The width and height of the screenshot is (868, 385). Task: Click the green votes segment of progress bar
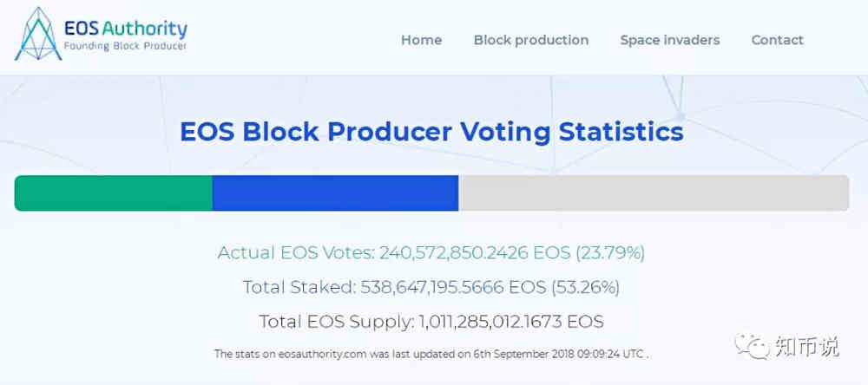pos(114,193)
